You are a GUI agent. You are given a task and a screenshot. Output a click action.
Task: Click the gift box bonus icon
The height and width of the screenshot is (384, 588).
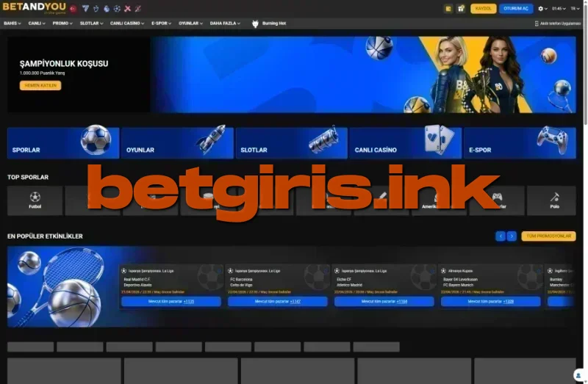click(461, 9)
